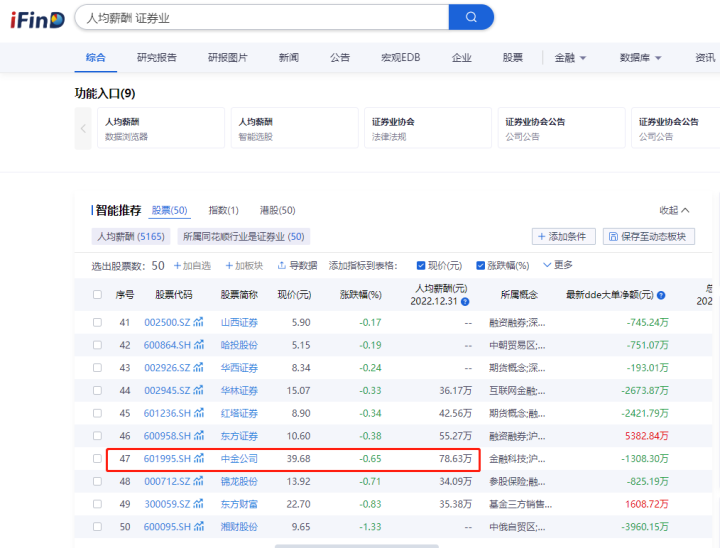
Task: Click the iFinD logo
Action: pyautogui.click(x=37, y=19)
